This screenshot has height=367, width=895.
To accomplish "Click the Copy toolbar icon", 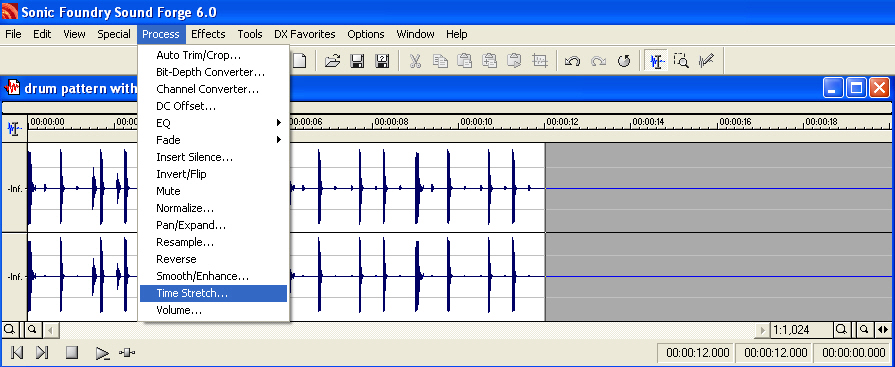I will [x=440, y=61].
